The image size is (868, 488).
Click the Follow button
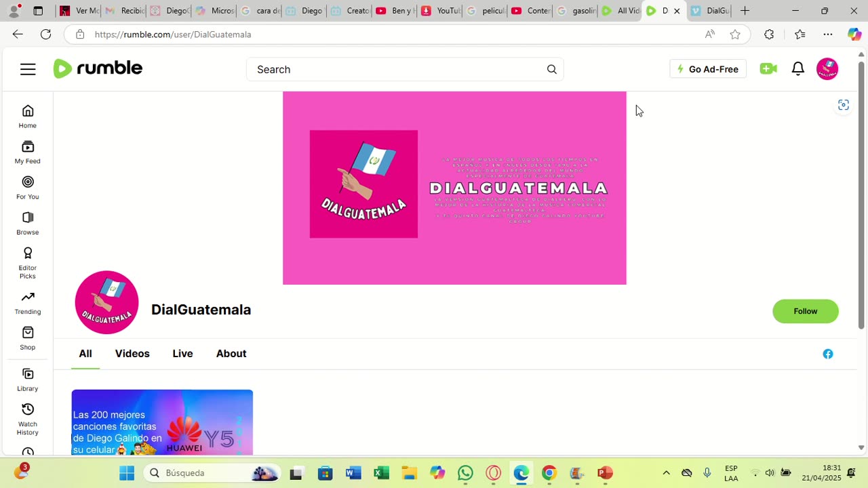click(806, 311)
